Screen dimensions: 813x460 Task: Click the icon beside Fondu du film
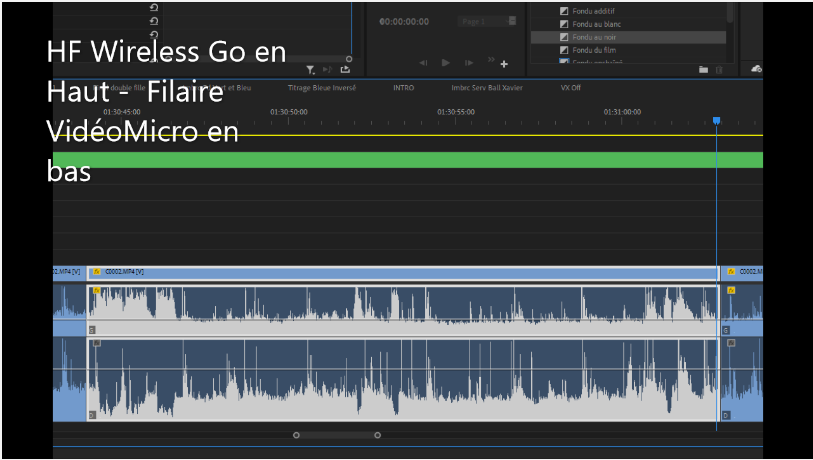(x=564, y=50)
